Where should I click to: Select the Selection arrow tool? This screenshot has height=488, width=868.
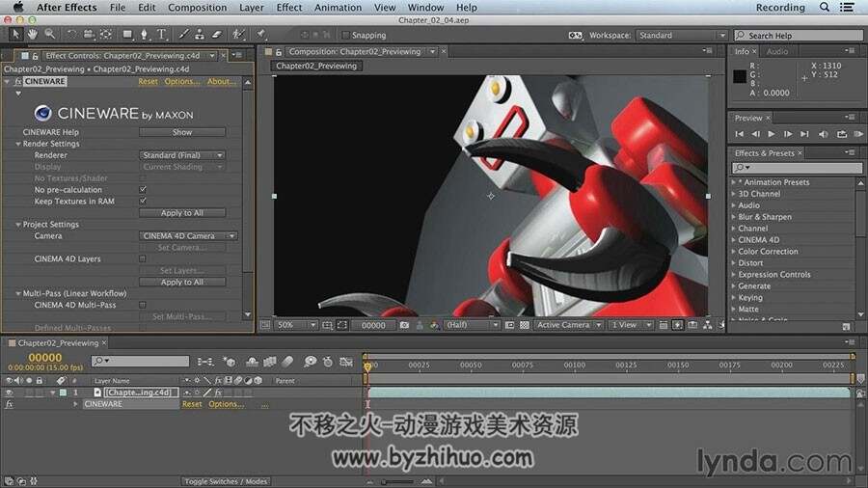coord(15,35)
